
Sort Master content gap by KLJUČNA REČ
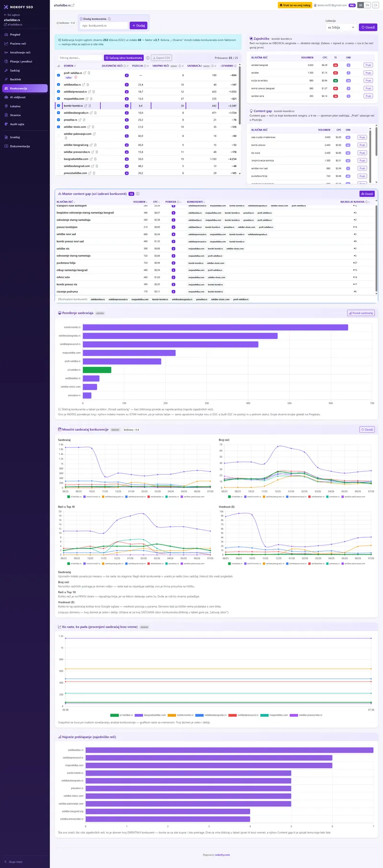click(66, 202)
